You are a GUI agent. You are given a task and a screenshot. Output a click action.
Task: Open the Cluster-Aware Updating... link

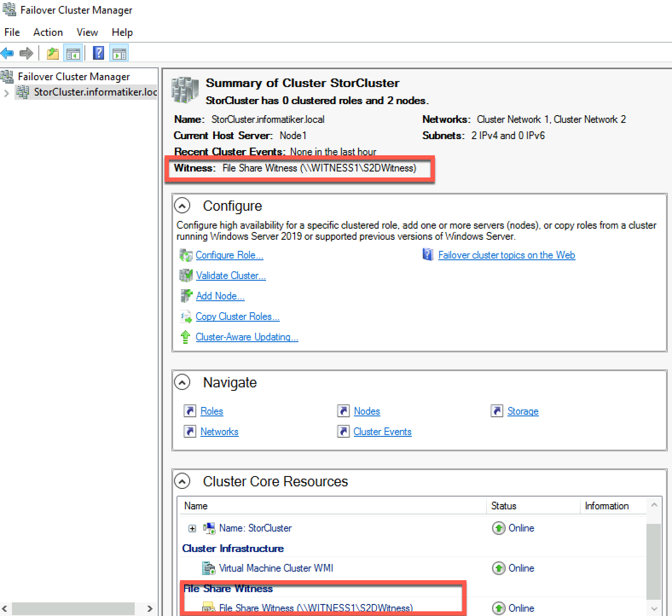click(x=247, y=337)
